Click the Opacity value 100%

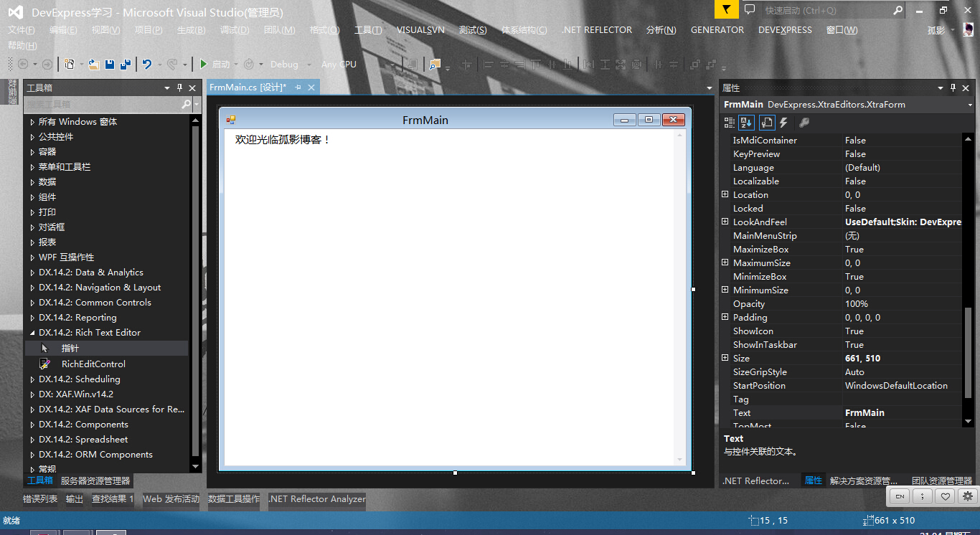[x=902, y=303]
